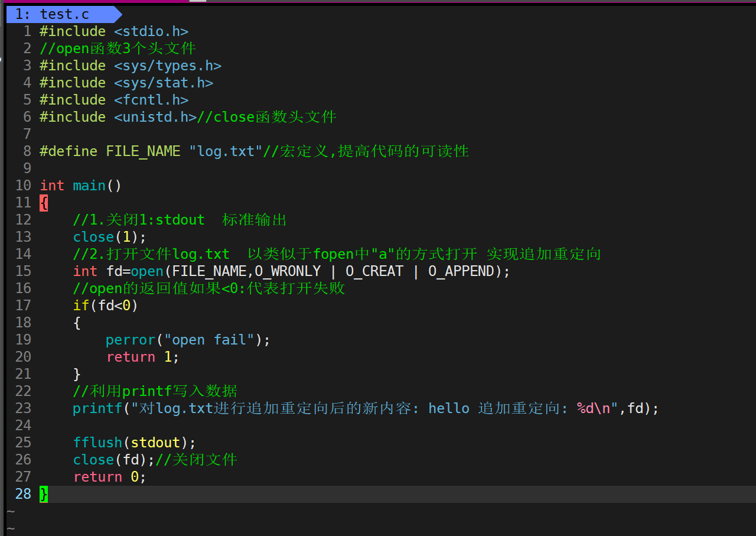Click the sys/stat.h header name
Screen dimensions: 756x536
point(164,83)
